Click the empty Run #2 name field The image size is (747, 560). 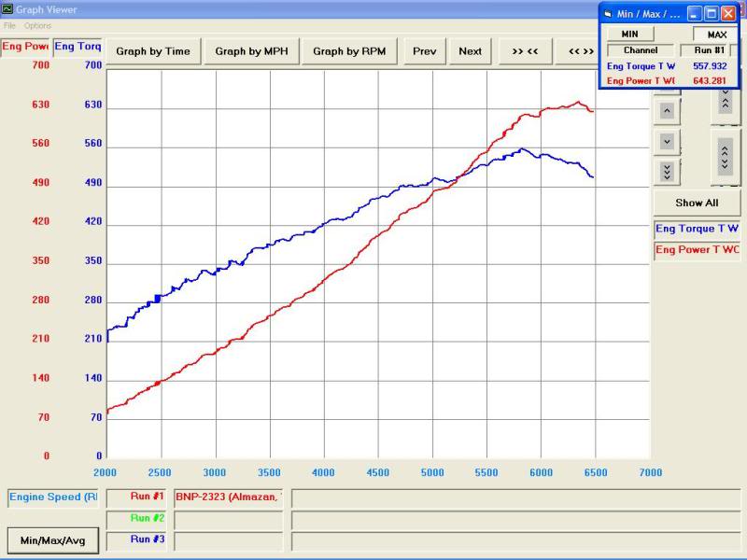click(228, 519)
